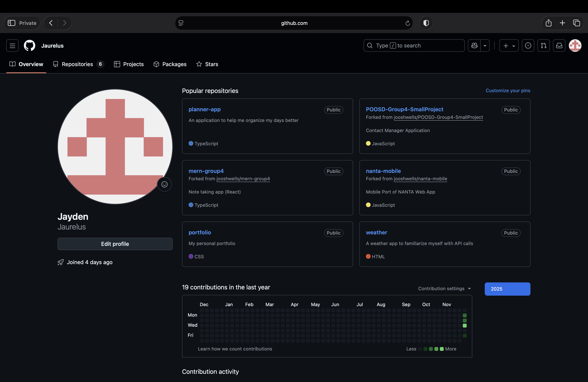588x382 pixels.
Task: Open the Contribution settings dropdown
Action: coord(444,288)
